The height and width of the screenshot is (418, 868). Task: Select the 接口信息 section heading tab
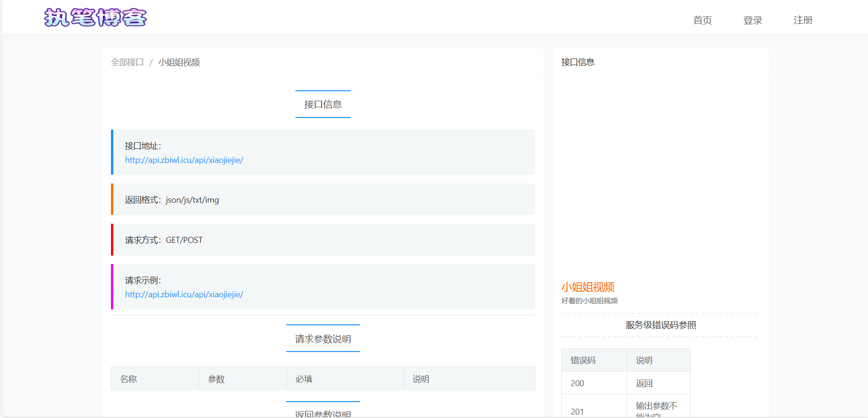coord(323,104)
